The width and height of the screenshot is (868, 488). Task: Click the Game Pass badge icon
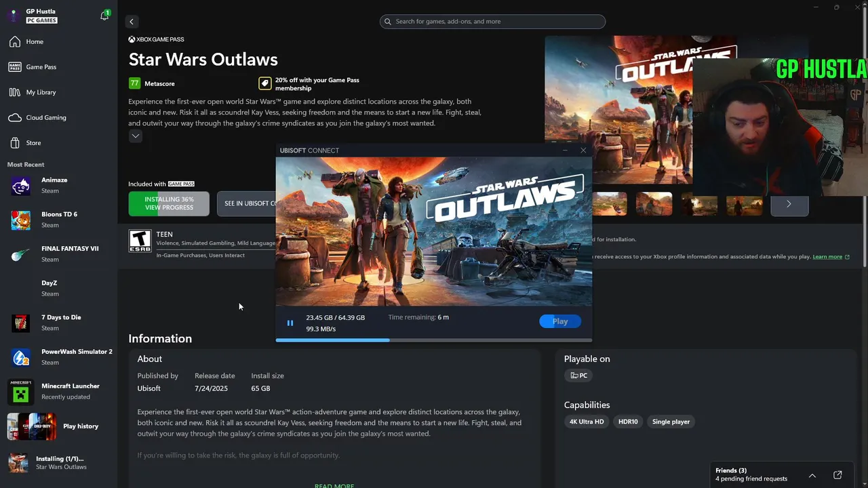15,67
